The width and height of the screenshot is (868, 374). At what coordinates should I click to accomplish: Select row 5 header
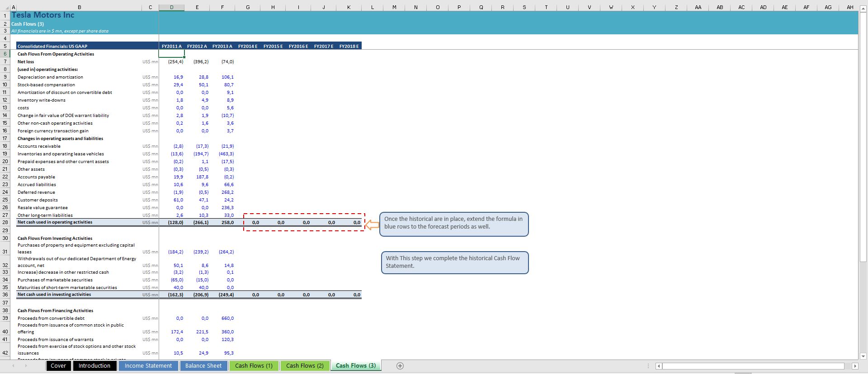pos(5,46)
